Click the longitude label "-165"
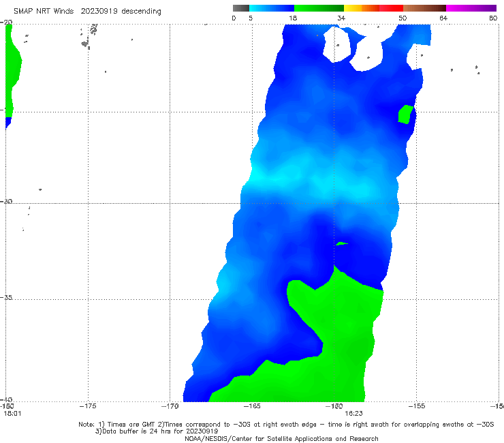 point(252,406)
